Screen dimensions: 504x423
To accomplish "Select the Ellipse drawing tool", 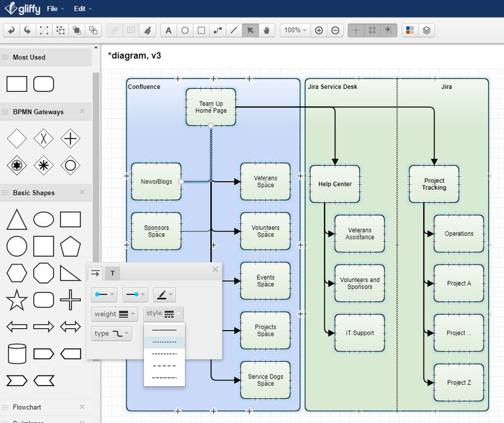I will [185, 30].
